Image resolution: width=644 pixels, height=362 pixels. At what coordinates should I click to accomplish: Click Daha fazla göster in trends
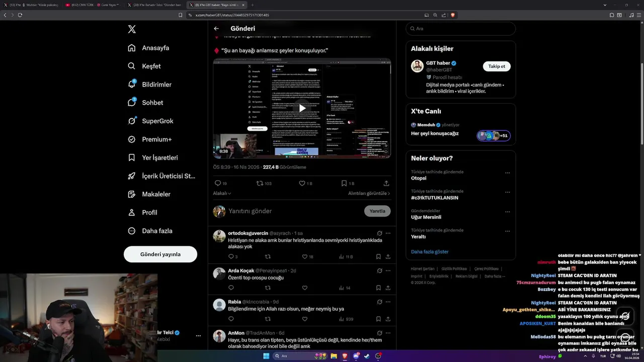tap(430, 251)
